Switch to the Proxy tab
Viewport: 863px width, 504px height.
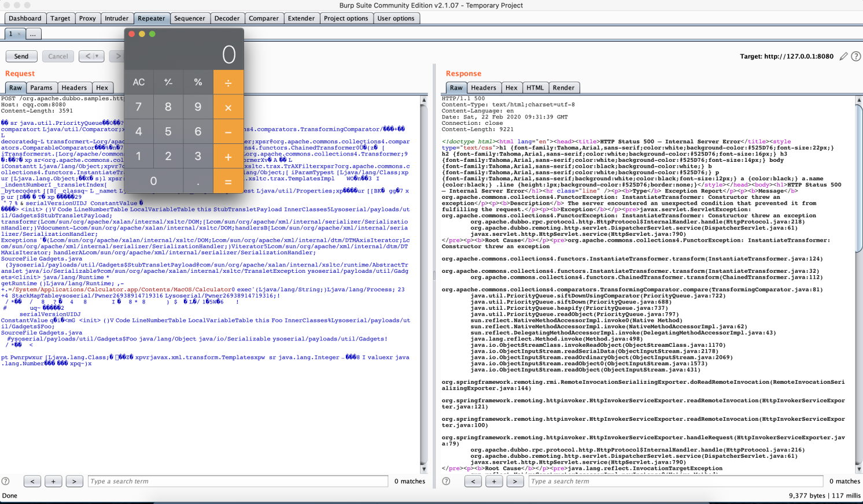coord(87,18)
